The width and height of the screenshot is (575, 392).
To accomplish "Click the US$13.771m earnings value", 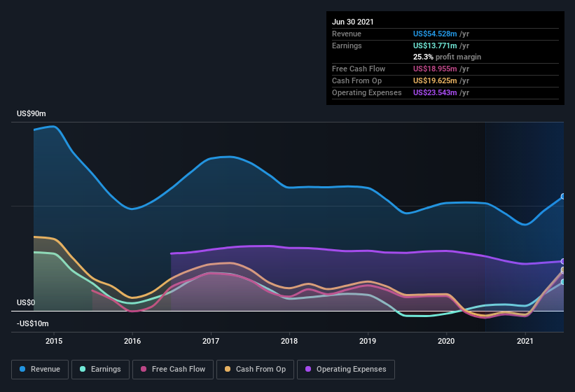I will point(435,45).
